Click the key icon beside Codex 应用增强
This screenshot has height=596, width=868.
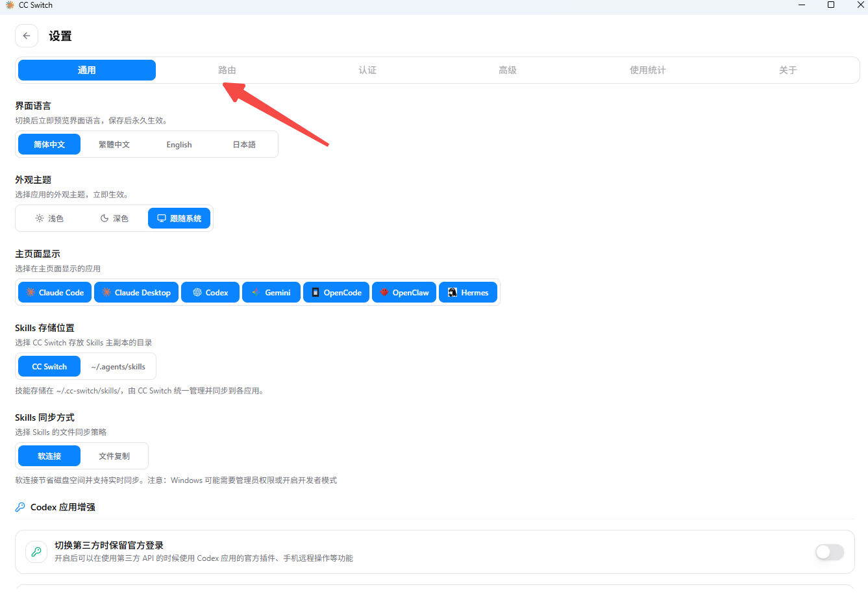click(x=20, y=507)
